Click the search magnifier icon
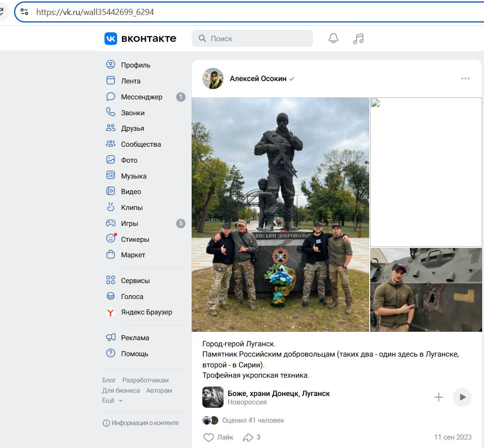 tap(202, 38)
